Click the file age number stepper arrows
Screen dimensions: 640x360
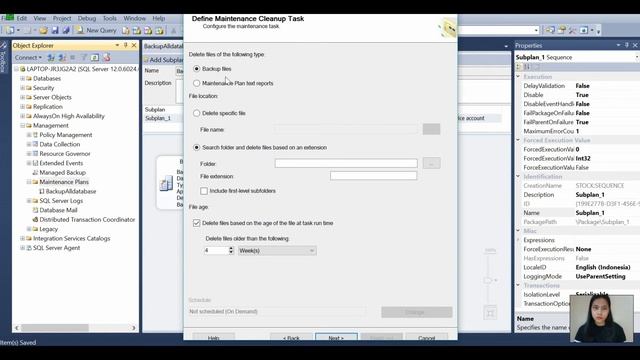coord(231,251)
